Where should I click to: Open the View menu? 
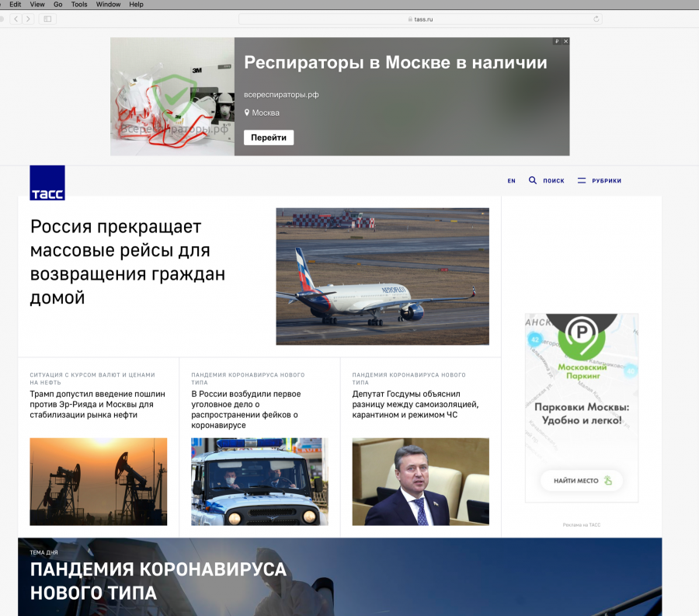[37, 5]
